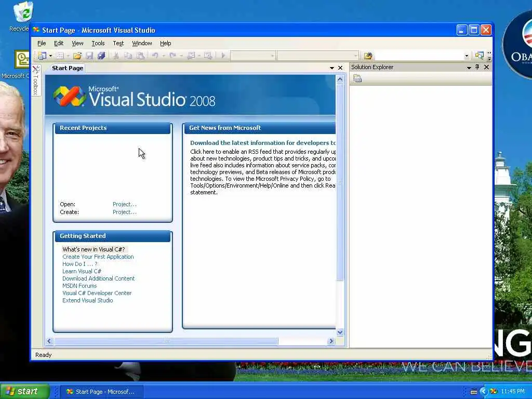
Task: Click the Start Page scroll up arrow
Action: pyautogui.click(x=340, y=79)
